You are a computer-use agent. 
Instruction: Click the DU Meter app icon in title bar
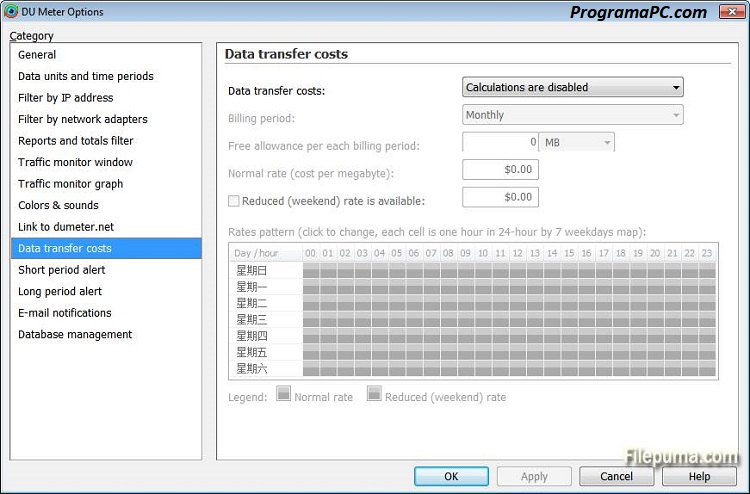click(11, 11)
